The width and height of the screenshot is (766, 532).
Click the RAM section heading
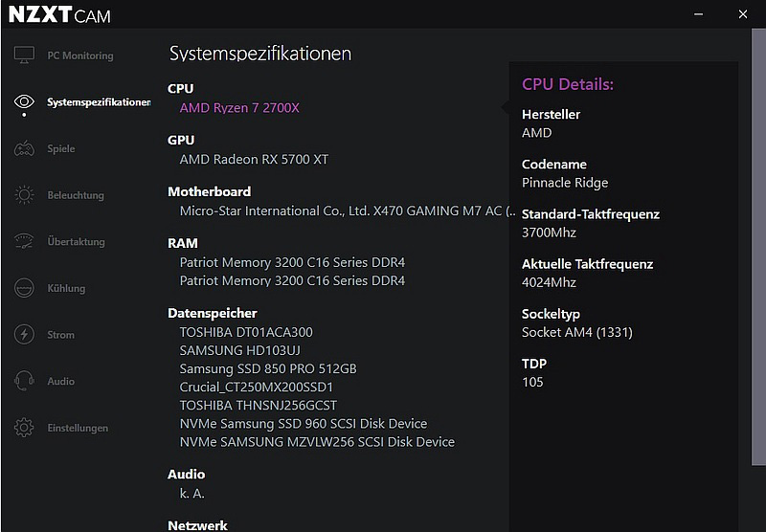click(x=183, y=243)
